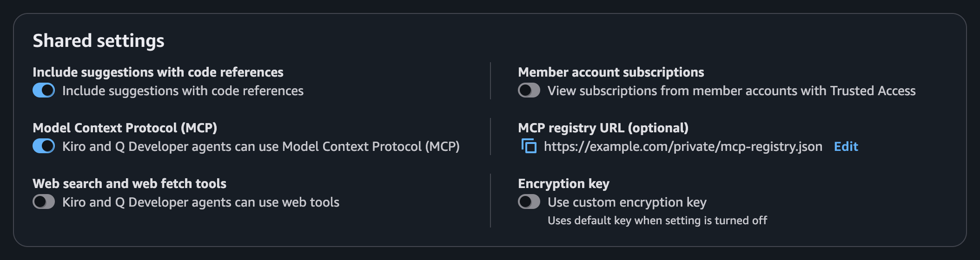
Task: Click the 'Include suggestions with code references' toggle label
Action: coord(183,91)
